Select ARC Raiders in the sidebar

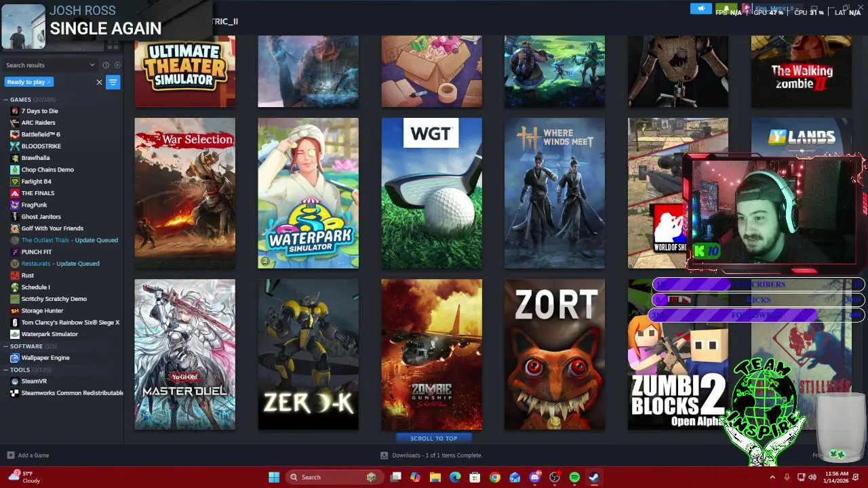[x=38, y=123]
